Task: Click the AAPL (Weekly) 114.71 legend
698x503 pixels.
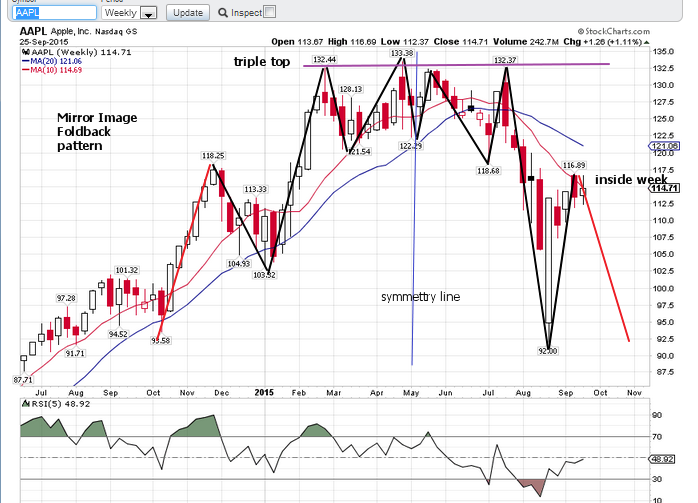Action: click(77, 52)
